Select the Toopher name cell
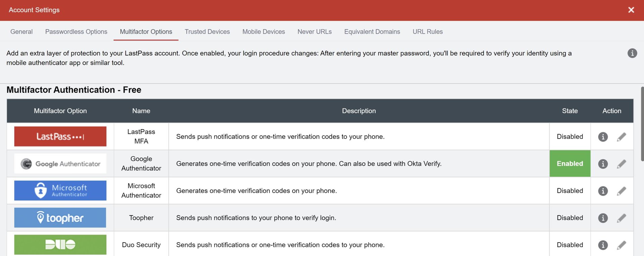Viewport: 644px width, 256px height. coord(141,218)
